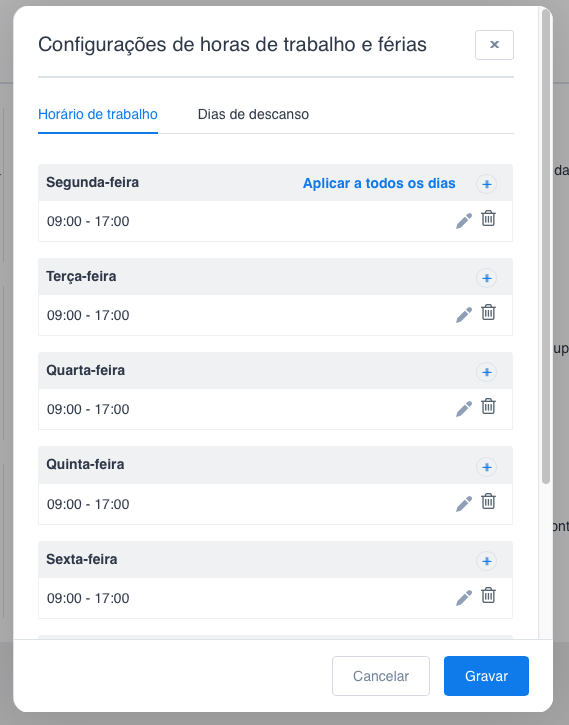Add time slot for Sexta-feira

[486, 561]
